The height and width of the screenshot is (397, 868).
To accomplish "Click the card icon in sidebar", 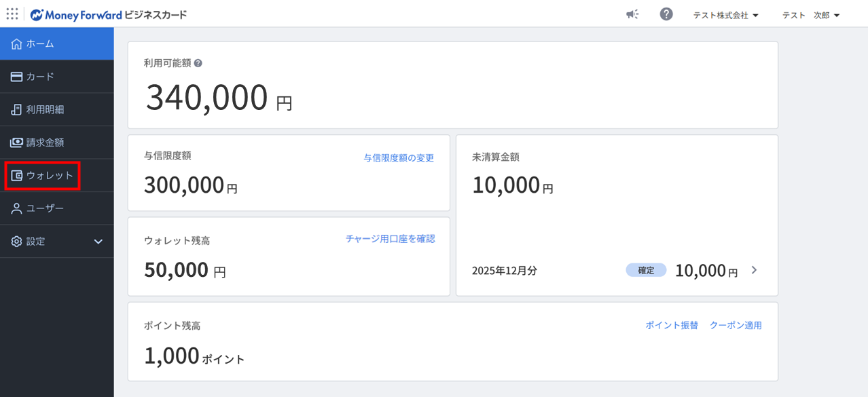I will click(x=17, y=77).
